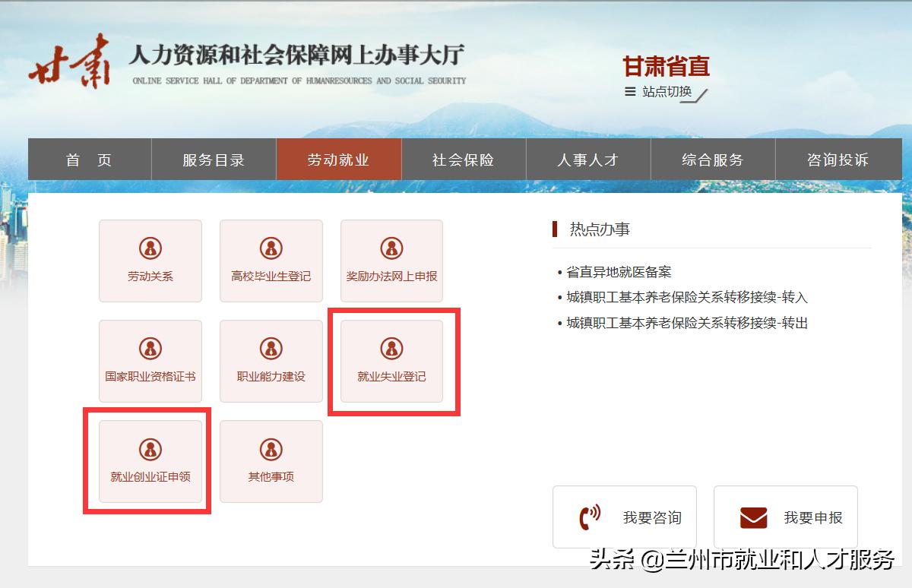Click the hamburger icon before 站点切换

coord(629,91)
